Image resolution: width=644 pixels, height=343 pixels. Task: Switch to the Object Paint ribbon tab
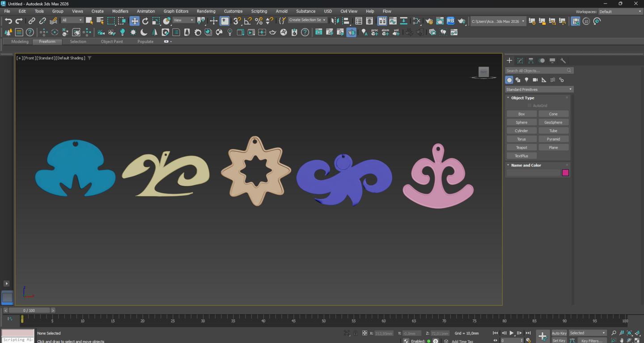112,42
